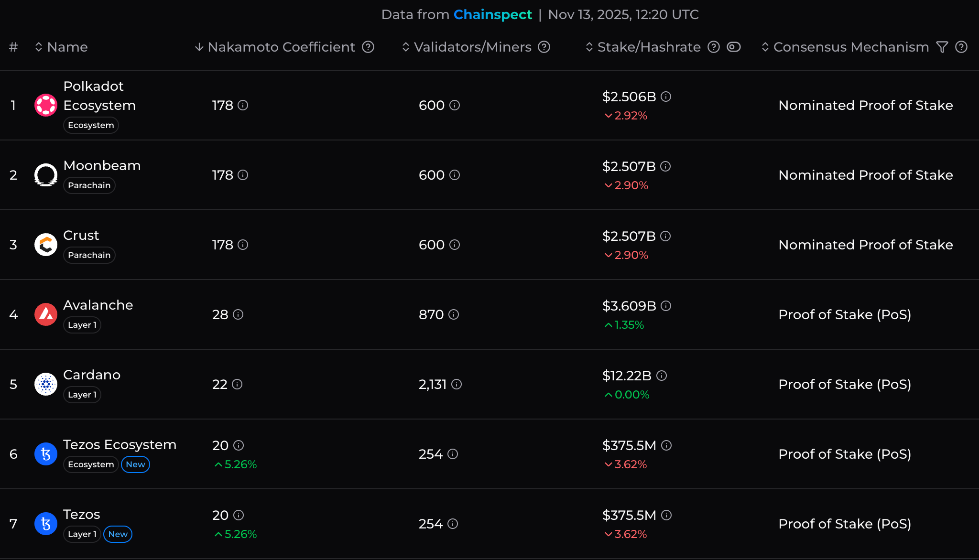The image size is (979, 560).
Task: Click the Tezos Ecosystem name link
Action: pyautogui.click(x=120, y=444)
